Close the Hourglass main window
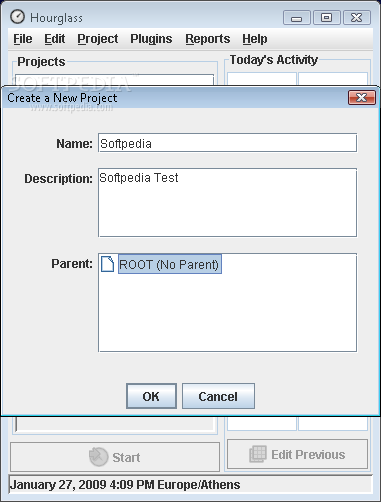This screenshot has width=381, height=502. tap(357, 18)
